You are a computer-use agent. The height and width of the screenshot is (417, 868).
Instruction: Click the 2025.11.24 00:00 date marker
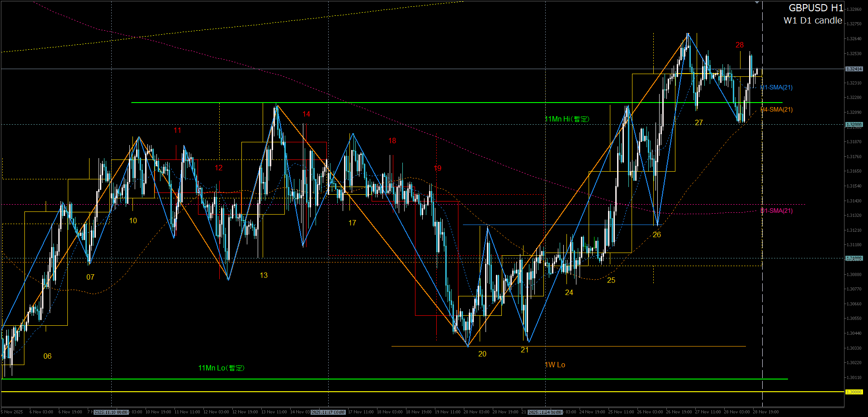[x=545, y=412]
